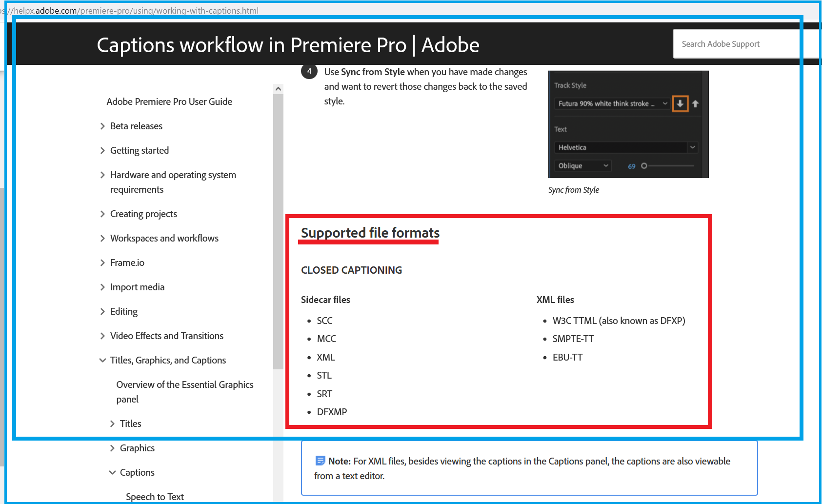
Task: Open the Futura 90% track style dropdown
Action: pyautogui.click(x=665, y=103)
